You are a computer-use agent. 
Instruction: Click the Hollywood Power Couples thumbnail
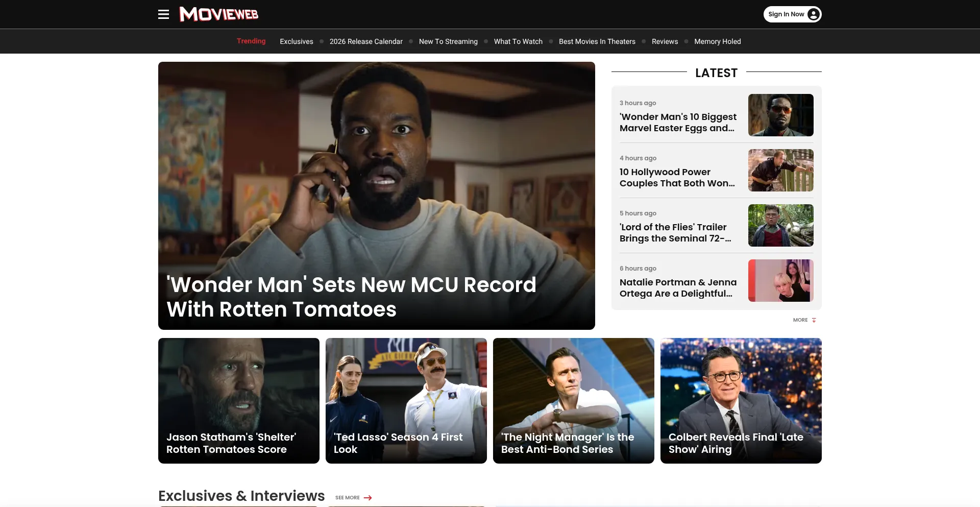coord(780,170)
